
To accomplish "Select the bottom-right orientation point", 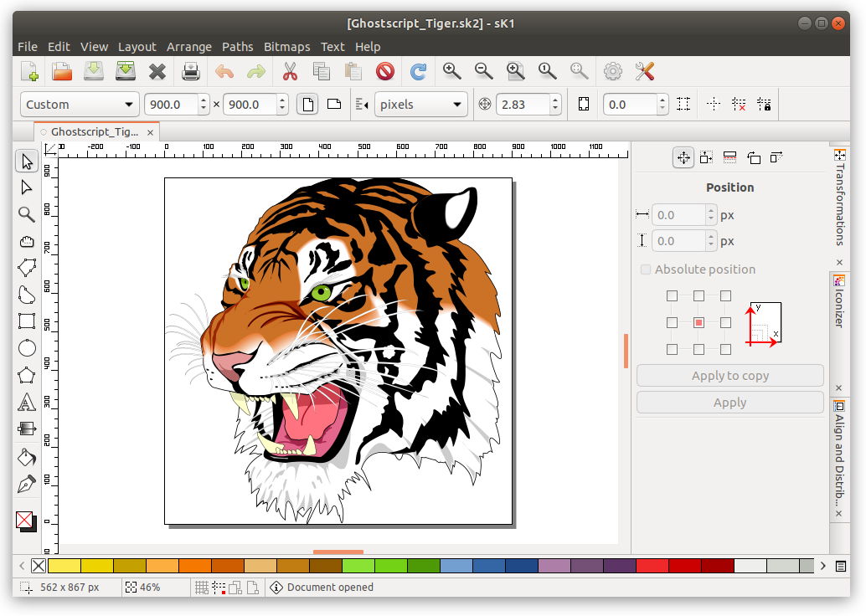I will click(x=726, y=349).
